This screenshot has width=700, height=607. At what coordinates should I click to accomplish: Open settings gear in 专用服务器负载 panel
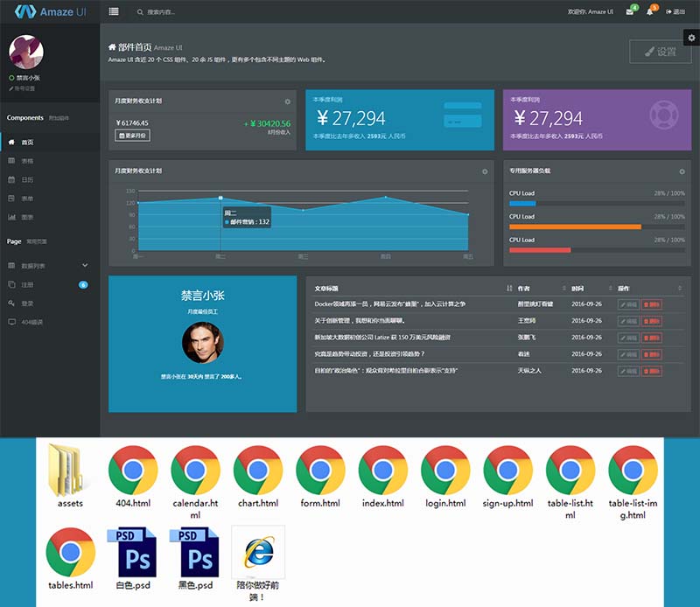[x=682, y=171]
